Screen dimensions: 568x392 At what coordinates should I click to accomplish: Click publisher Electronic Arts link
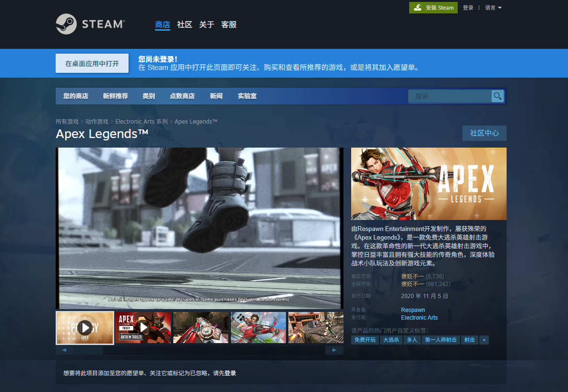click(x=419, y=317)
